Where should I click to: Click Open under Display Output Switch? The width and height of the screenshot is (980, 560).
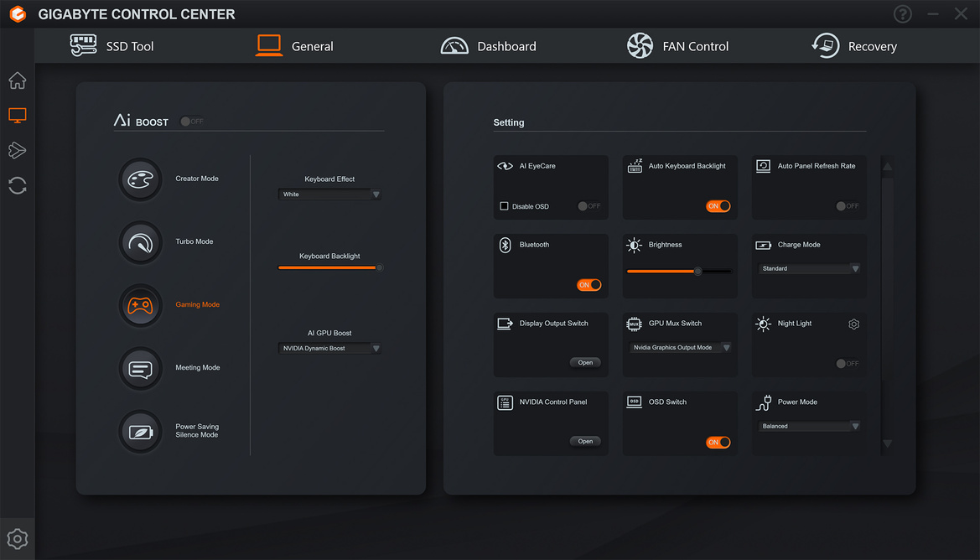coord(585,362)
